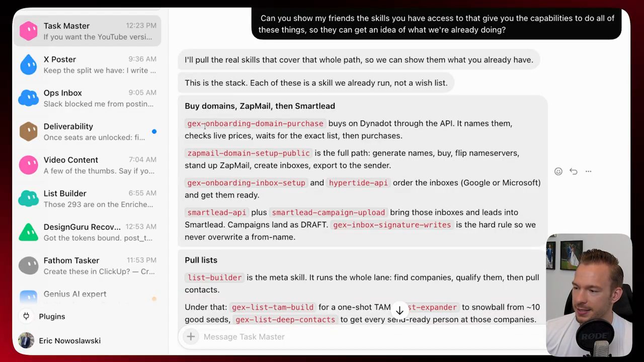Click the pink Task Master avatar icon
The height and width of the screenshot is (362, 644).
pos(28,31)
